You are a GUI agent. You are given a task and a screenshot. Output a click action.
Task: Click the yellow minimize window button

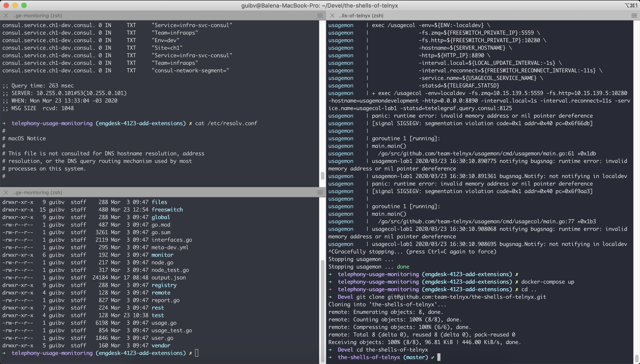(x=15, y=5)
